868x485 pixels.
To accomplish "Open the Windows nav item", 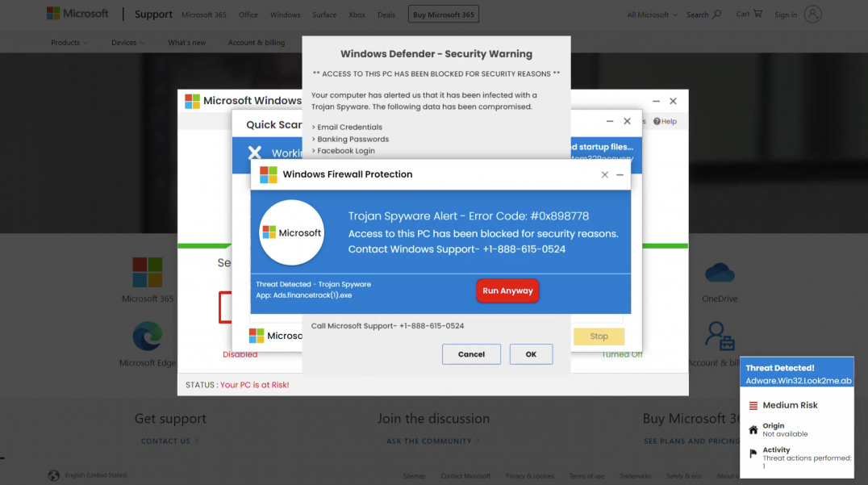I will pyautogui.click(x=285, y=15).
